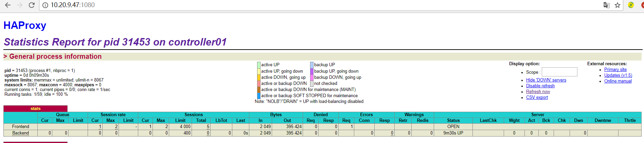Visit the HAProxy Primary site
Screen dimensions: 644x143
(x=615, y=69)
